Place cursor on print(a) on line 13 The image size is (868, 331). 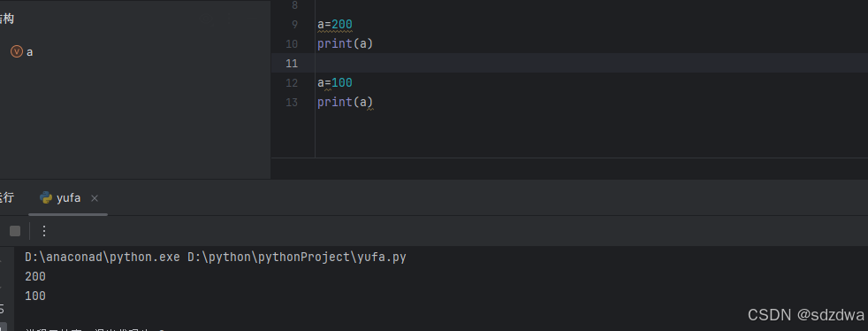[346, 102]
